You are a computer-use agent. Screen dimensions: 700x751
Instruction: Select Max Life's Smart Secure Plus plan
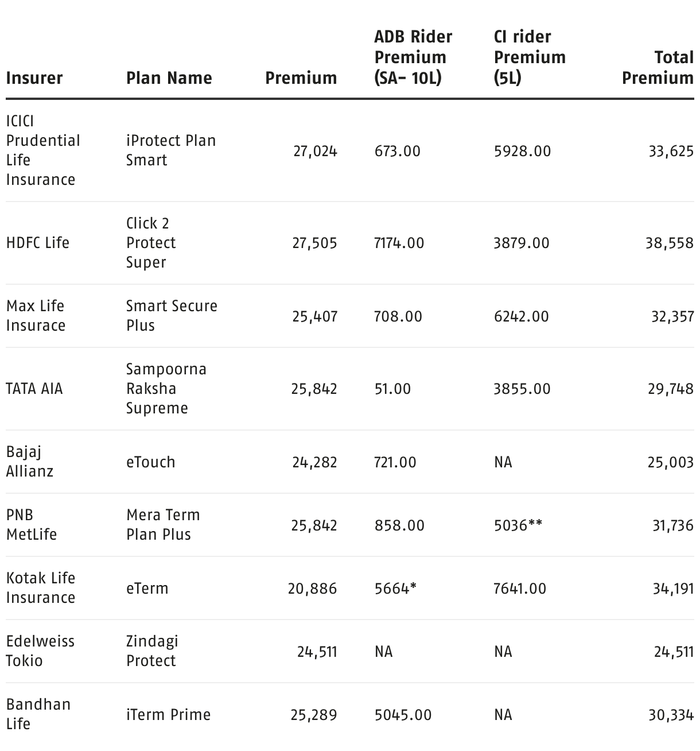172,315
